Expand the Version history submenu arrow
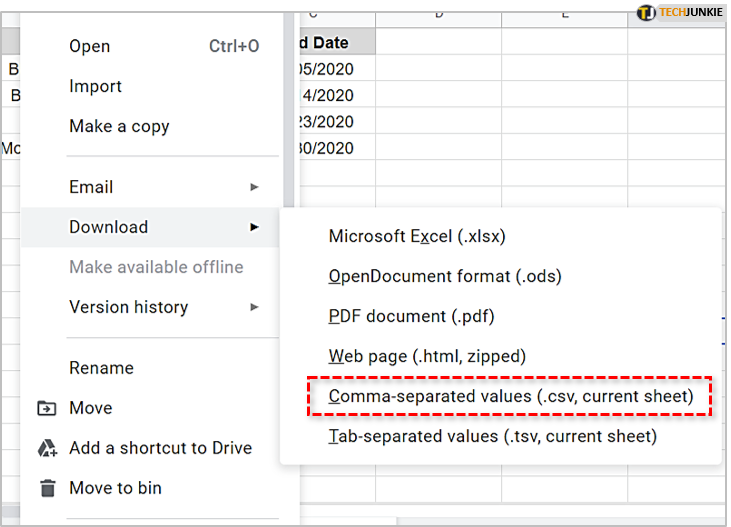The height and width of the screenshot is (527, 731). click(255, 307)
